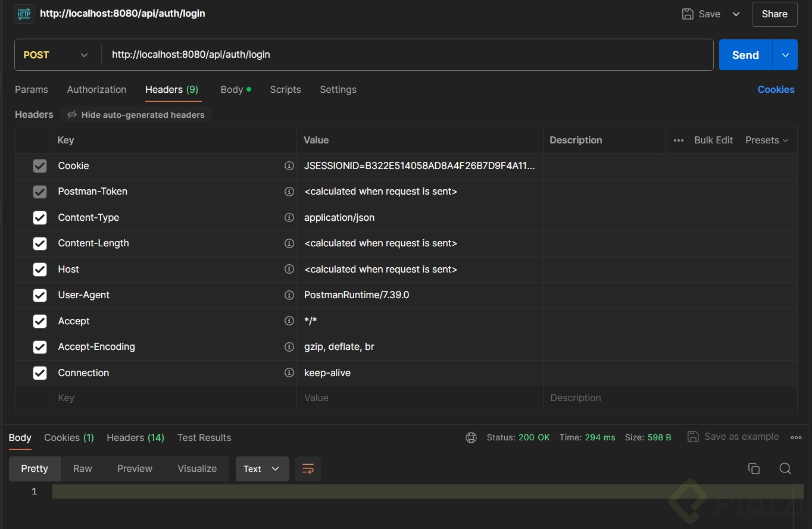
Task: Expand the Save options arrow
Action: tap(736, 14)
